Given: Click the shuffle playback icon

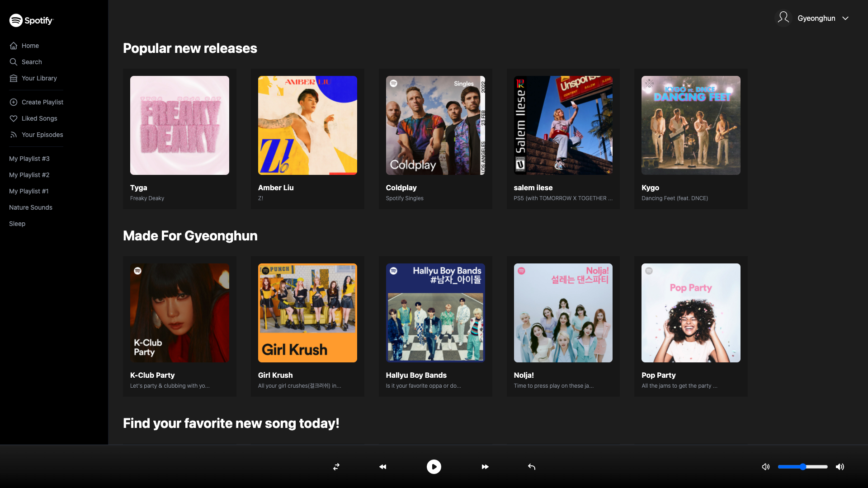Looking at the screenshot, I should click(337, 467).
